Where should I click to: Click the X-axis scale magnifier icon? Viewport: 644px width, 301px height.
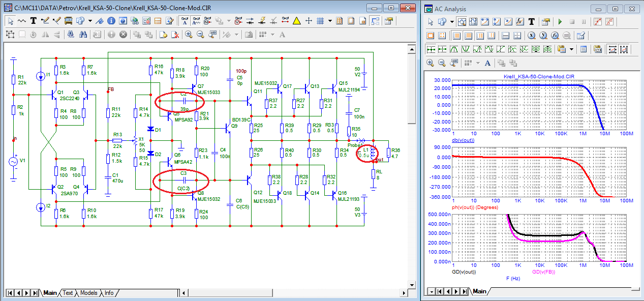pos(531,36)
